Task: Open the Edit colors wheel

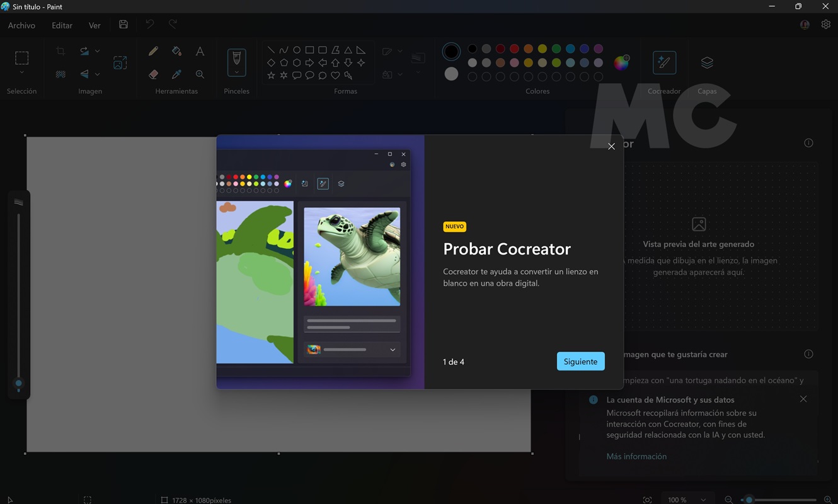Action: (621, 62)
